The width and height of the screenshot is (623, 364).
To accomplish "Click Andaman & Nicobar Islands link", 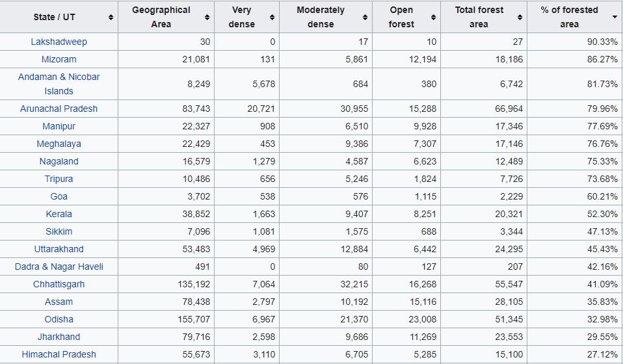I will pyautogui.click(x=59, y=84).
